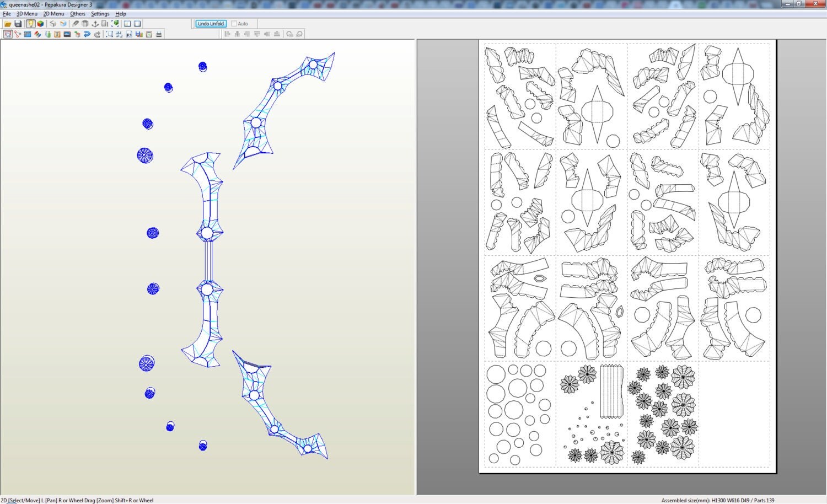The width and height of the screenshot is (827, 504).
Task: Click the first rotate 90 degrees icon
Action: pyautogui.click(x=289, y=34)
